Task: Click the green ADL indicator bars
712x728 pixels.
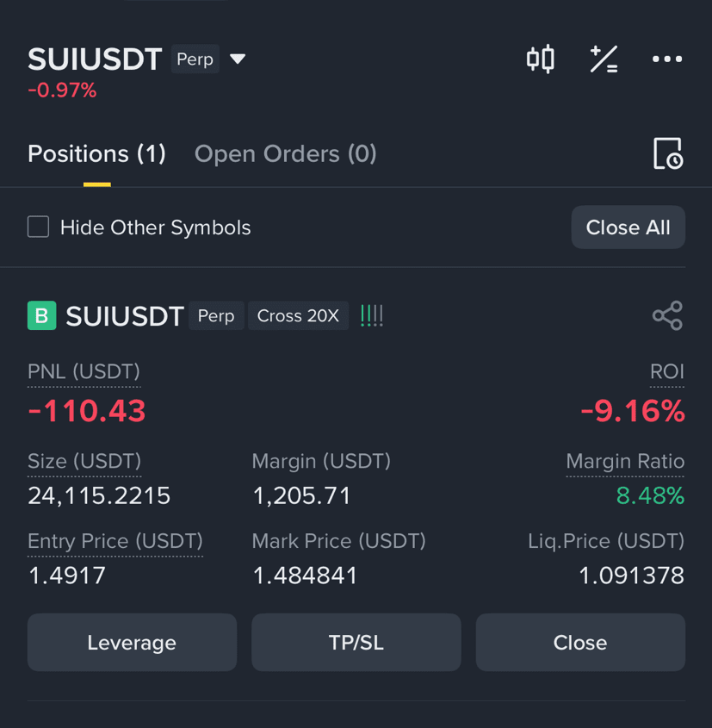Action: click(x=372, y=315)
